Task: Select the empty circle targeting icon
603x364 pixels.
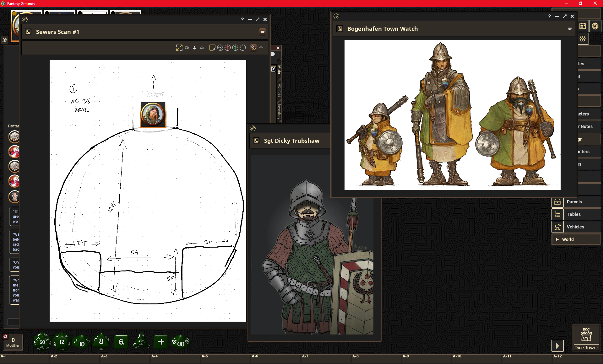Action: coord(243,48)
